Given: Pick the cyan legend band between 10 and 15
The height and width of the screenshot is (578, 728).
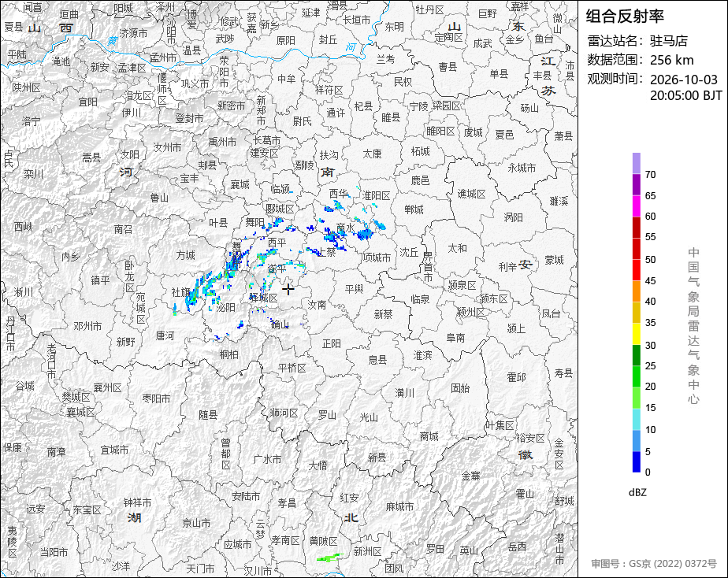Looking at the screenshot, I should (x=636, y=419).
